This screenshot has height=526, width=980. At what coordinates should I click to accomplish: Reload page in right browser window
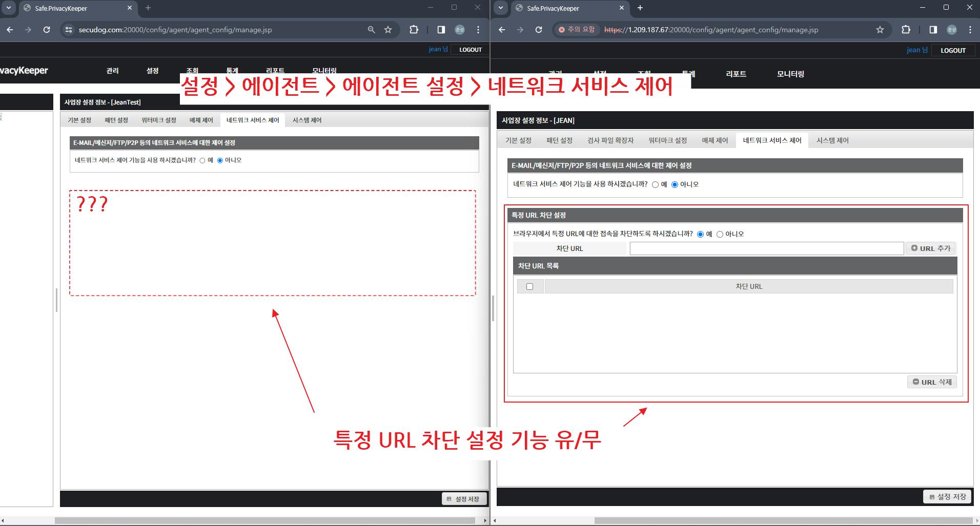coord(539,30)
